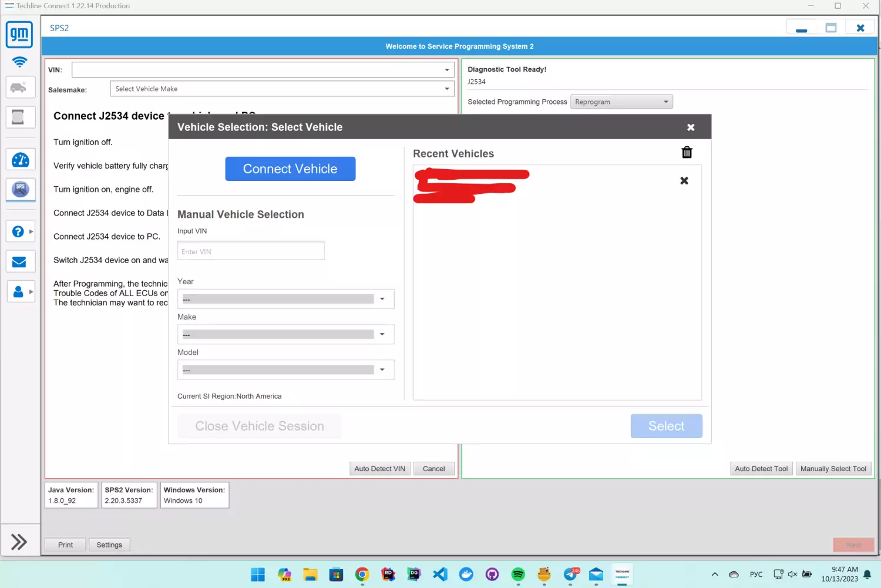Viewport: 881px width, 588px height.
Task: Open the notification bell icon
Action: 867,575
